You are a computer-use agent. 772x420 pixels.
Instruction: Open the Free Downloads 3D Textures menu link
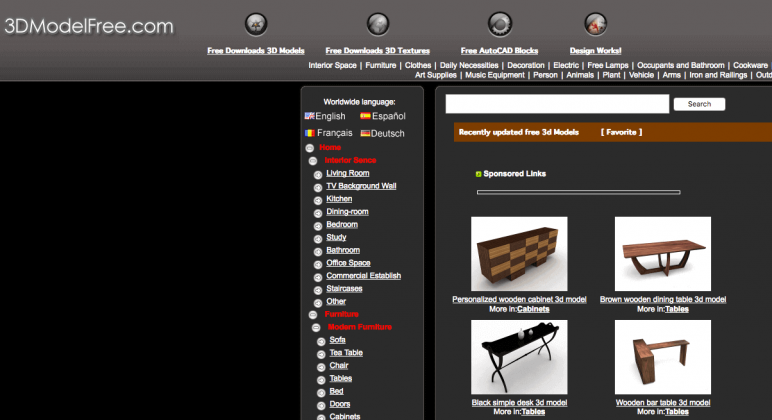(378, 51)
